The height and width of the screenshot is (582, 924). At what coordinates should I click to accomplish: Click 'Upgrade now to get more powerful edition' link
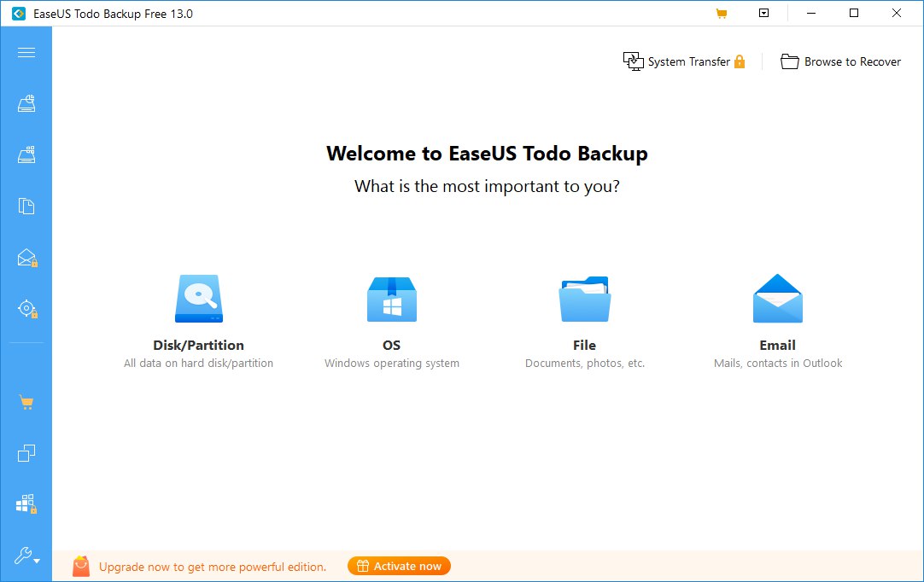point(212,567)
